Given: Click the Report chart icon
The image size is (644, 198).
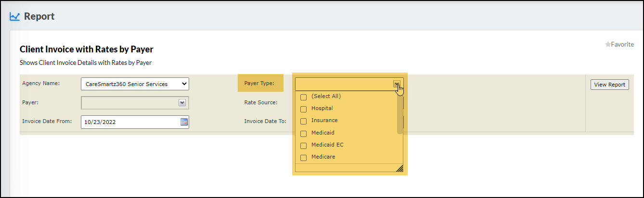Looking at the screenshot, I should click(x=15, y=16).
